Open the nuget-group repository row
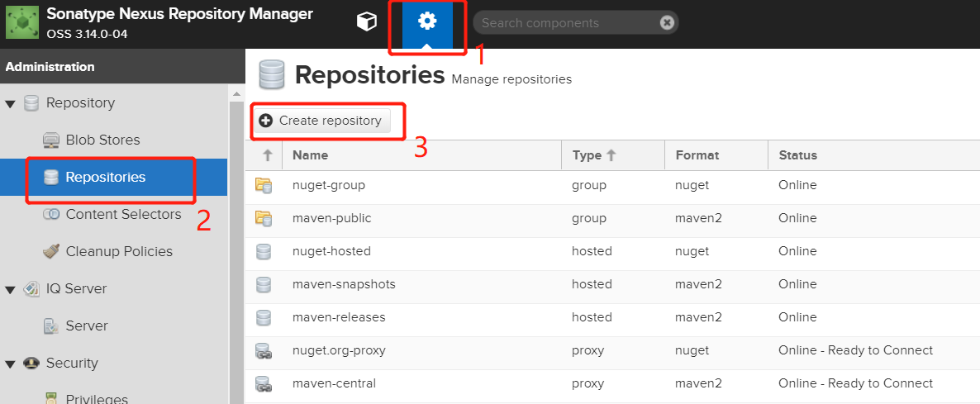 click(612, 185)
